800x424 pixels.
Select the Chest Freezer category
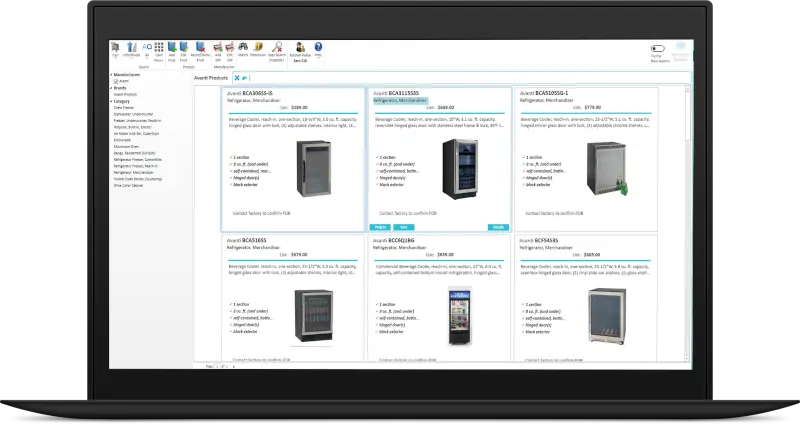123,108
